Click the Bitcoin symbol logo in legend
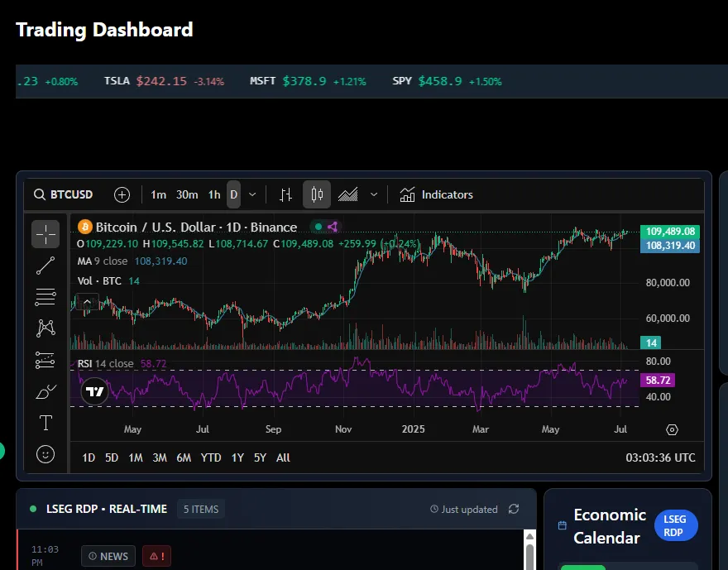 click(x=85, y=227)
